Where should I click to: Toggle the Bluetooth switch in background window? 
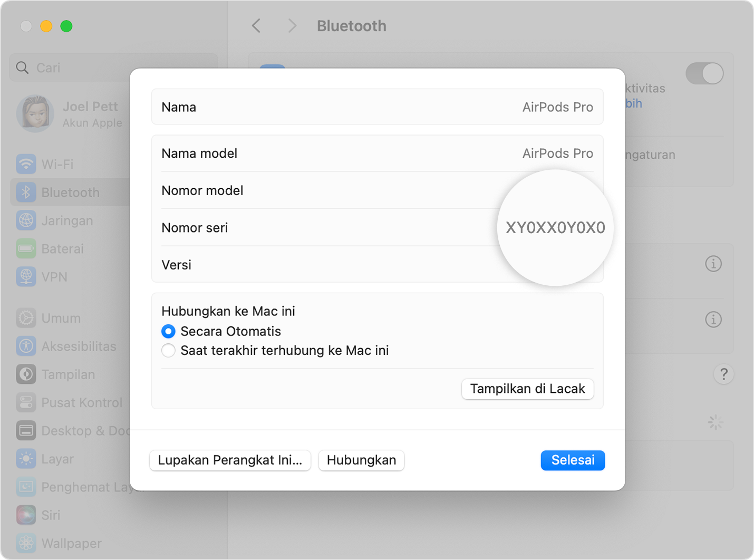(704, 73)
